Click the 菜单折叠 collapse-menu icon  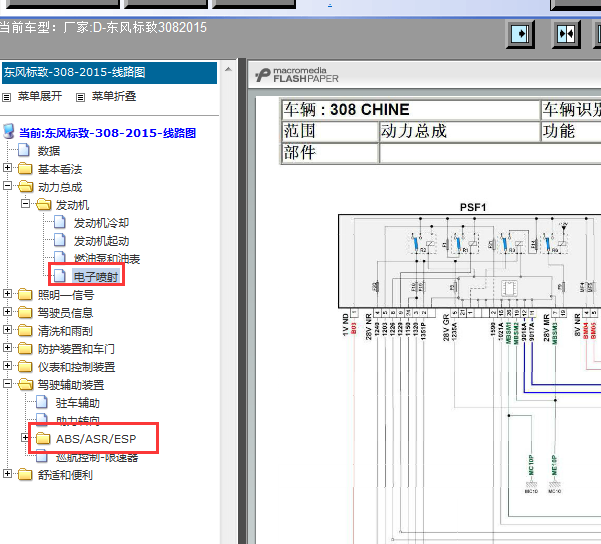(80, 97)
